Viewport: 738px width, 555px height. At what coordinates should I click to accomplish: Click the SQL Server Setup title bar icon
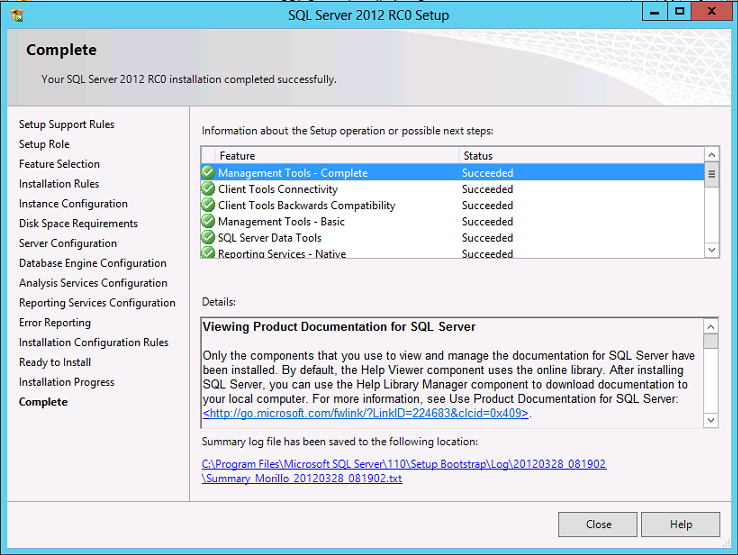tap(16, 15)
